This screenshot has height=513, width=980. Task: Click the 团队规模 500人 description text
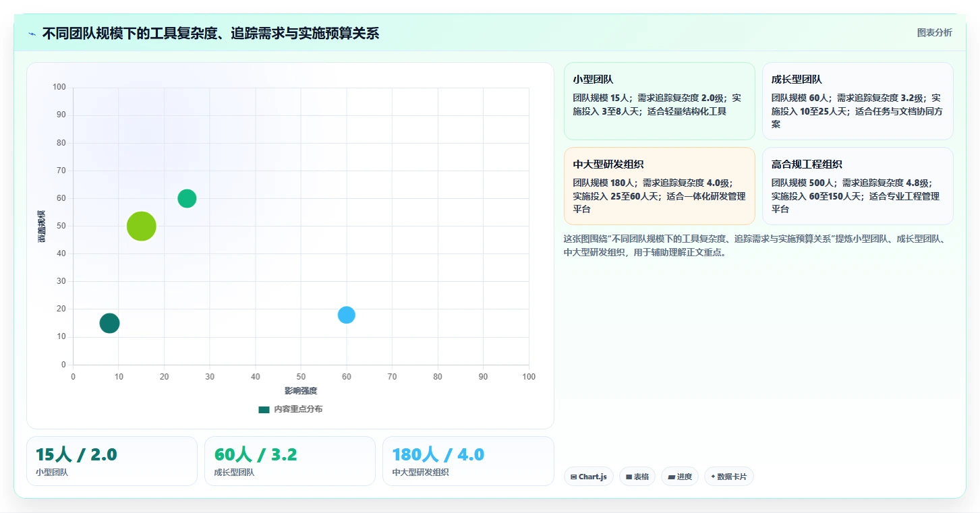coord(857,196)
